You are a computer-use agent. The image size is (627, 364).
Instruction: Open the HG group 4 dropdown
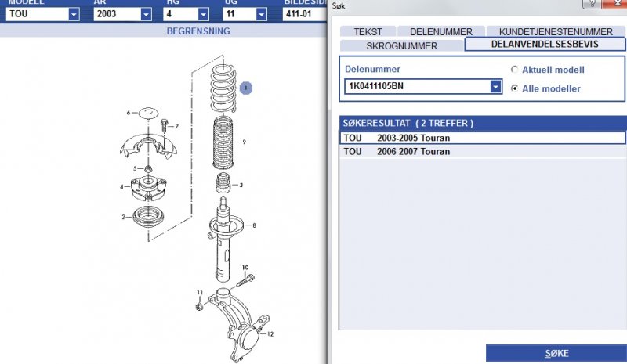coord(202,14)
